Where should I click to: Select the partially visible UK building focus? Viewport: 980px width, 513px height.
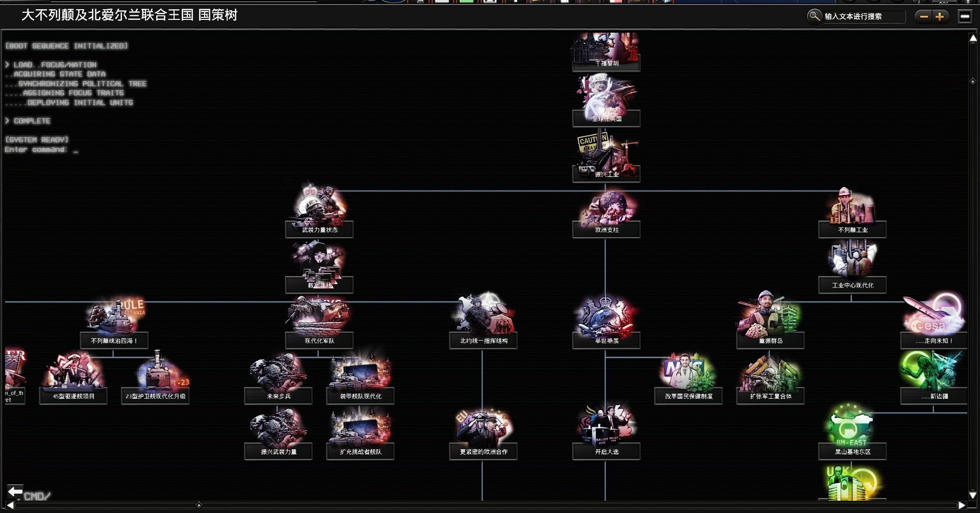coord(852,482)
